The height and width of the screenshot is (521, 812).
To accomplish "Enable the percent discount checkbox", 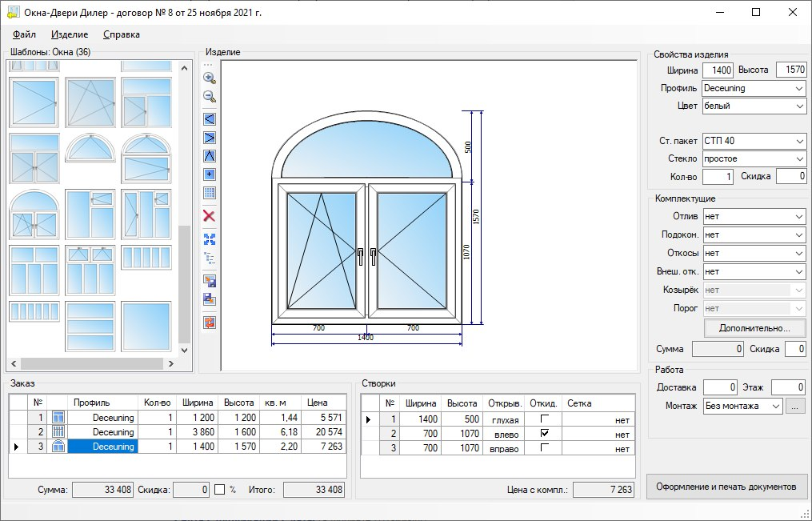I will (219, 489).
